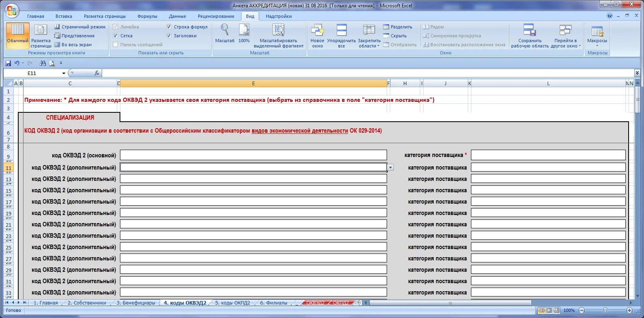Toggle the Headings (Заголовки) checkbox

[169, 36]
